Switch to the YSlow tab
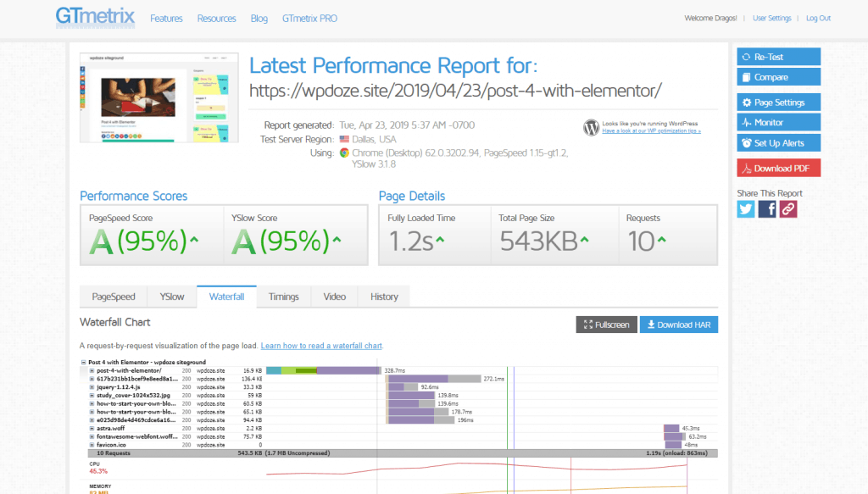 click(172, 297)
